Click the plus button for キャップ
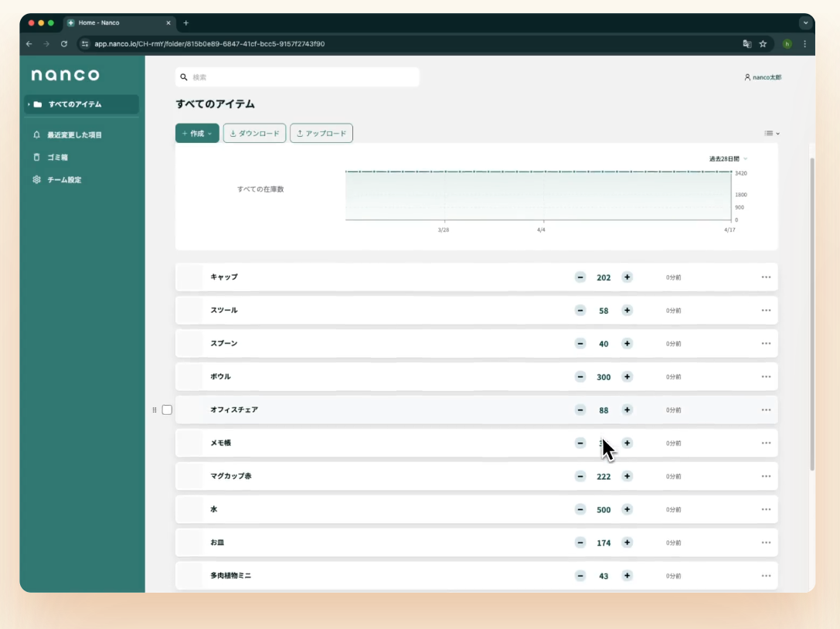The image size is (840, 629). (627, 277)
